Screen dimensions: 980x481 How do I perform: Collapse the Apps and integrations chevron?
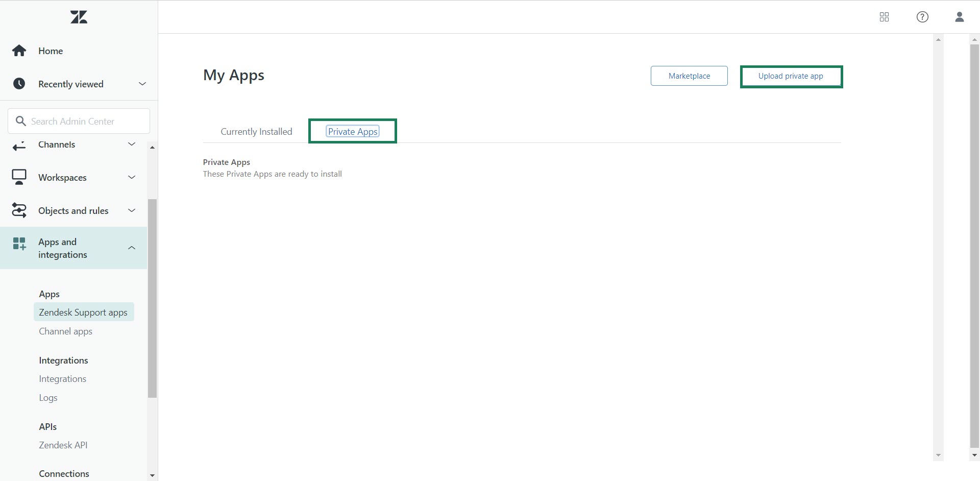coord(132,248)
